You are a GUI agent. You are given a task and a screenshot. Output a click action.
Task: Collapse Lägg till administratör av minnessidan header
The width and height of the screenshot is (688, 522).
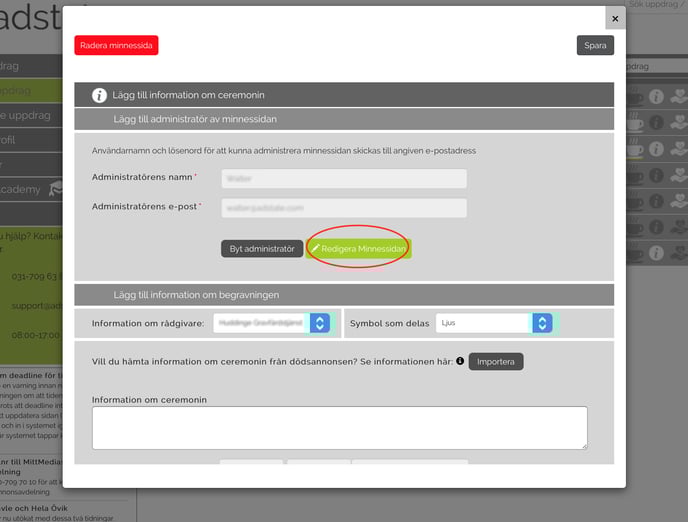pyautogui.click(x=344, y=119)
